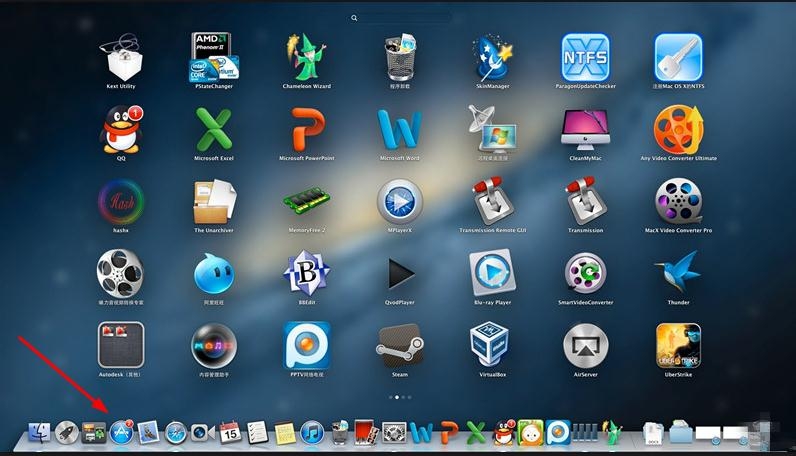Open PowerPoint from the Dock
796x456 pixels.
click(449, 433)
